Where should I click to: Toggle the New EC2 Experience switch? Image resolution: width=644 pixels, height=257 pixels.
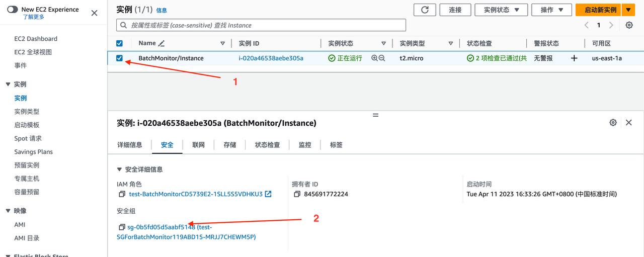click(13, 10)
